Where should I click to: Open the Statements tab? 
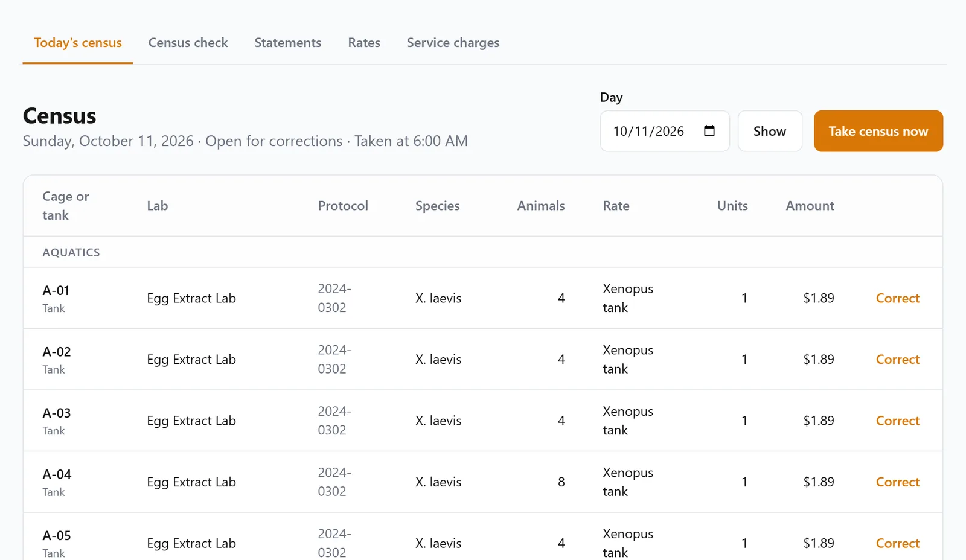pos(287,43)
